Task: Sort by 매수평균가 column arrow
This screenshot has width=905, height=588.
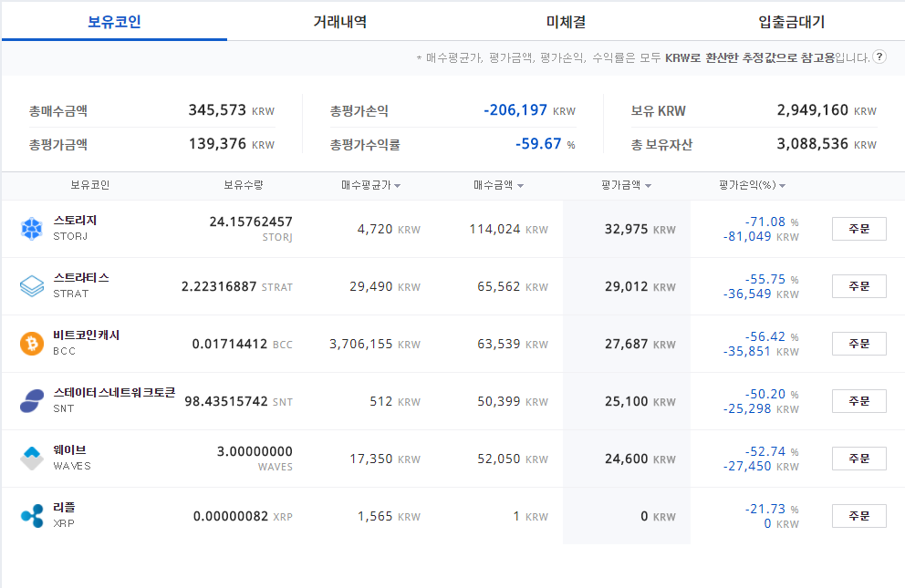Action: click(x=397, y=186)
